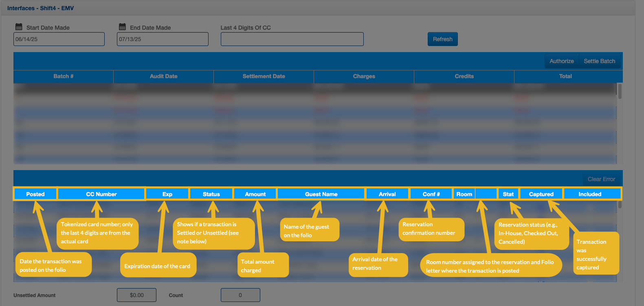
Task: Sort by the Batch # column header
Action: pyautogui.click(x=64, y=76)
